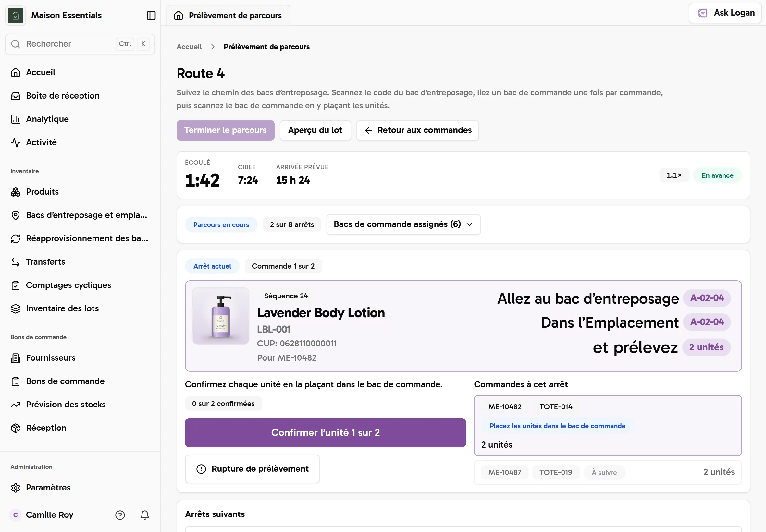Image resolution: width=766 pixels, height=532 pixels.
Task: Open Boîte de réception
Action: (80, 96)
